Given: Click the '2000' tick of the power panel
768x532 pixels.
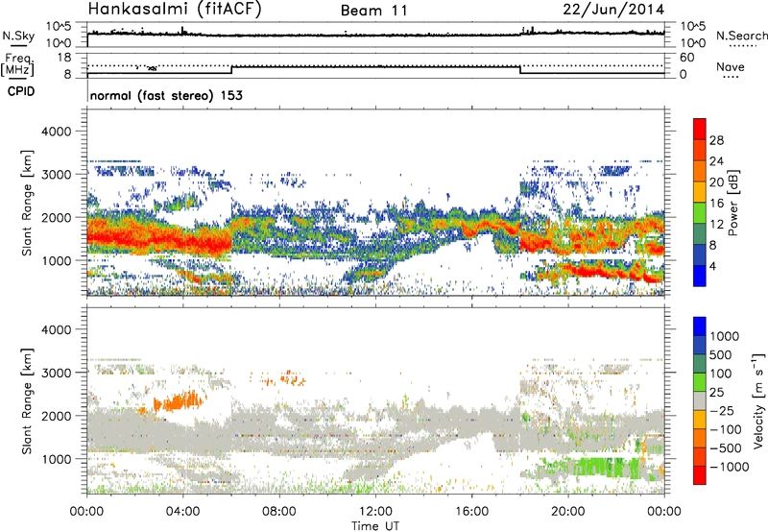Looking at the screenshot, I should [x=56, y=217].
